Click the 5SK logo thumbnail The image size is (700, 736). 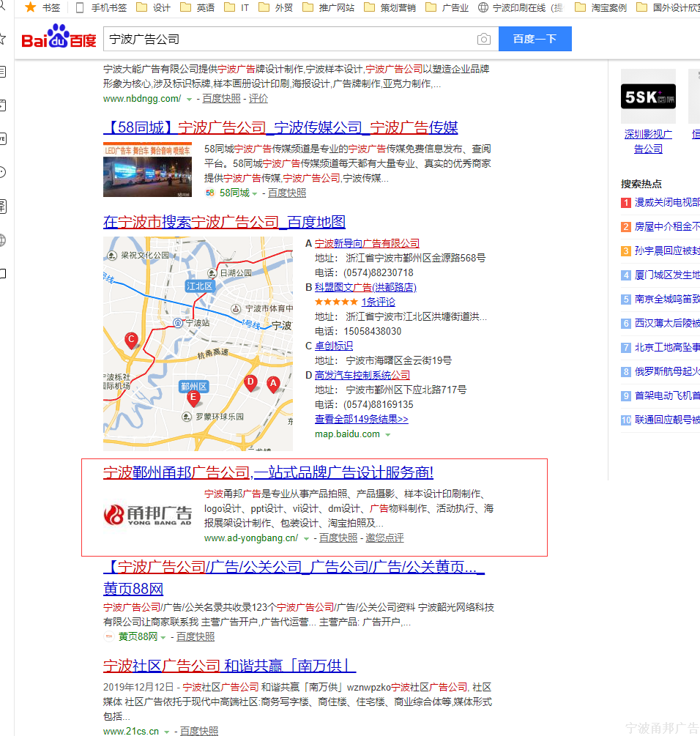tap(649, 96)
